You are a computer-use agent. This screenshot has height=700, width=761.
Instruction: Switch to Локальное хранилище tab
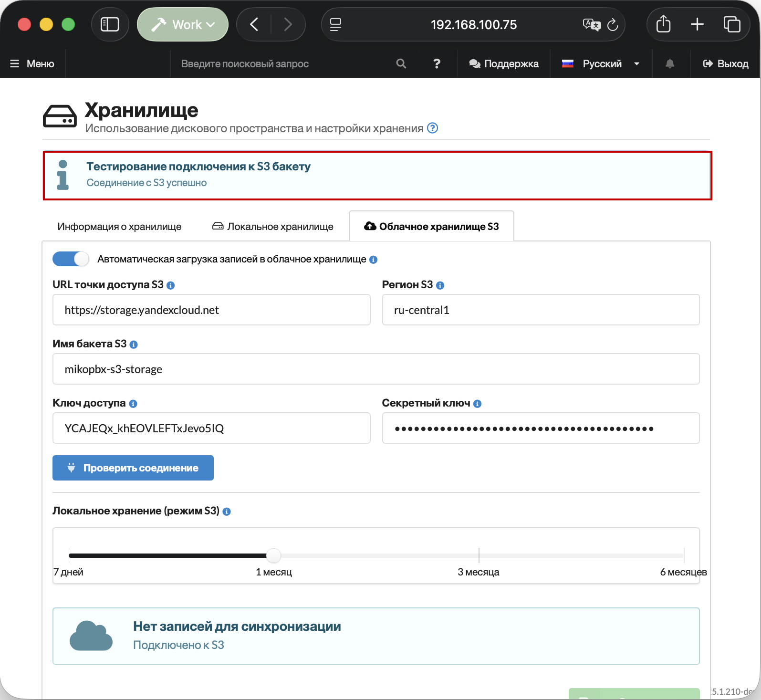point(273,226)
